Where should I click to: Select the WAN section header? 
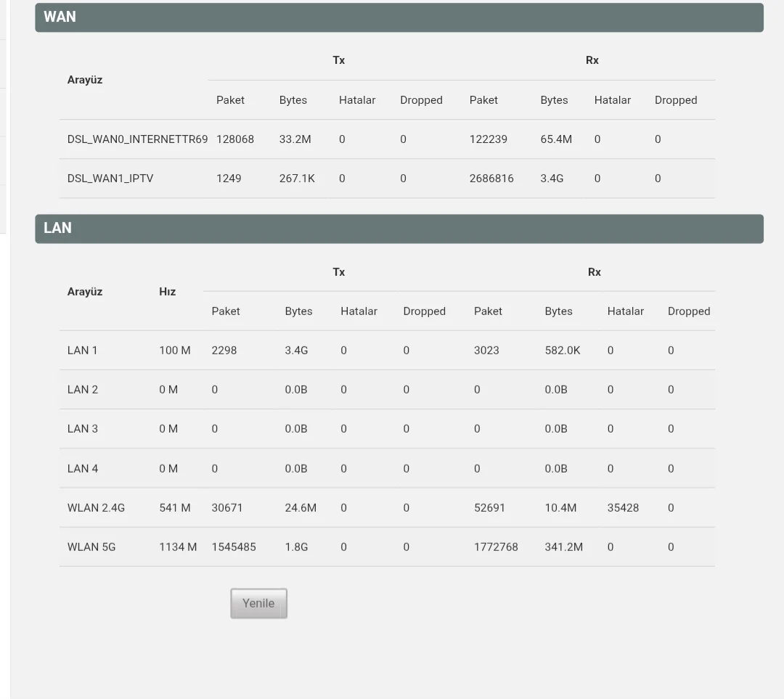tap(399, 17)
